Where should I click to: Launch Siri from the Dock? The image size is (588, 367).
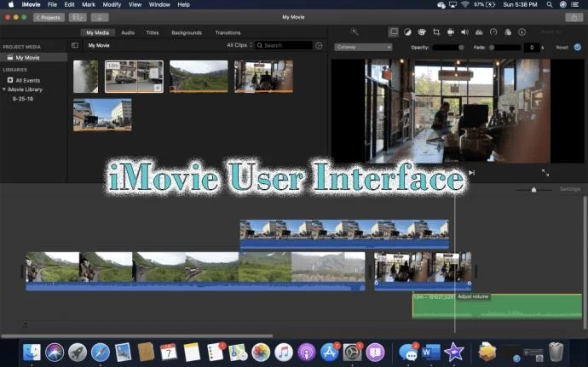(55, 353)
